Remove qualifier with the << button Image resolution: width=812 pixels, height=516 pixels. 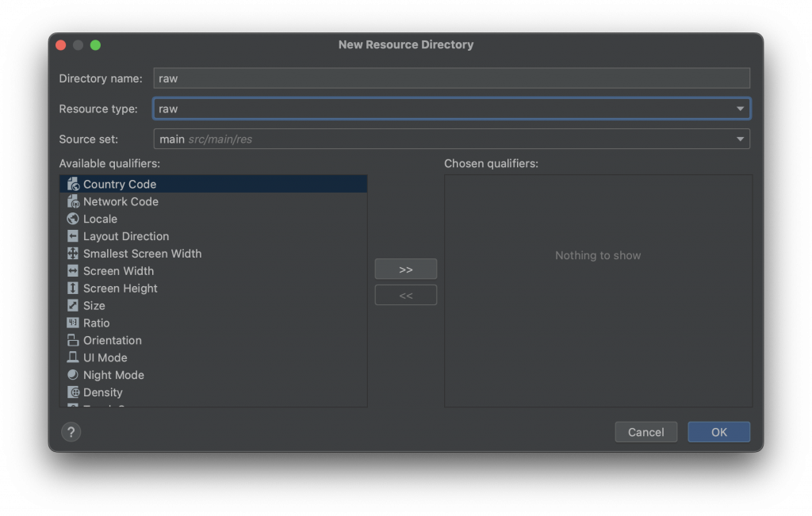pos(405,295)
